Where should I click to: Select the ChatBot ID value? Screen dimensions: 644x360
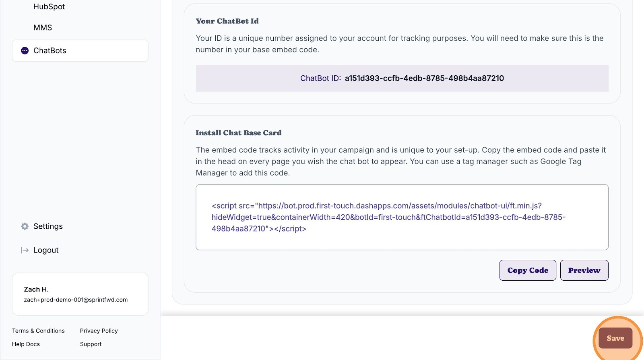(424, 79)
